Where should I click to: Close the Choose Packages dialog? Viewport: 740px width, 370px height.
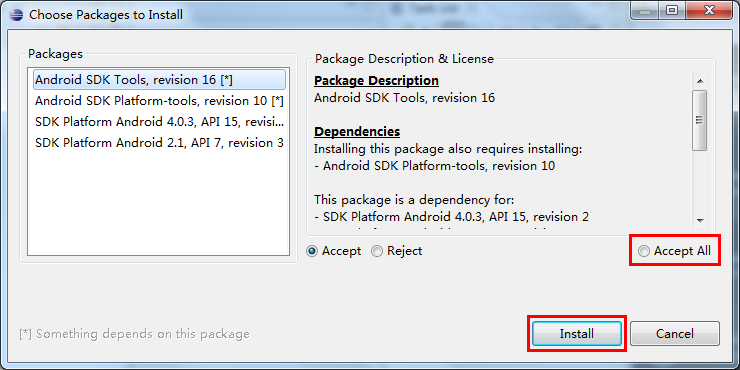(x=708, y=10)
